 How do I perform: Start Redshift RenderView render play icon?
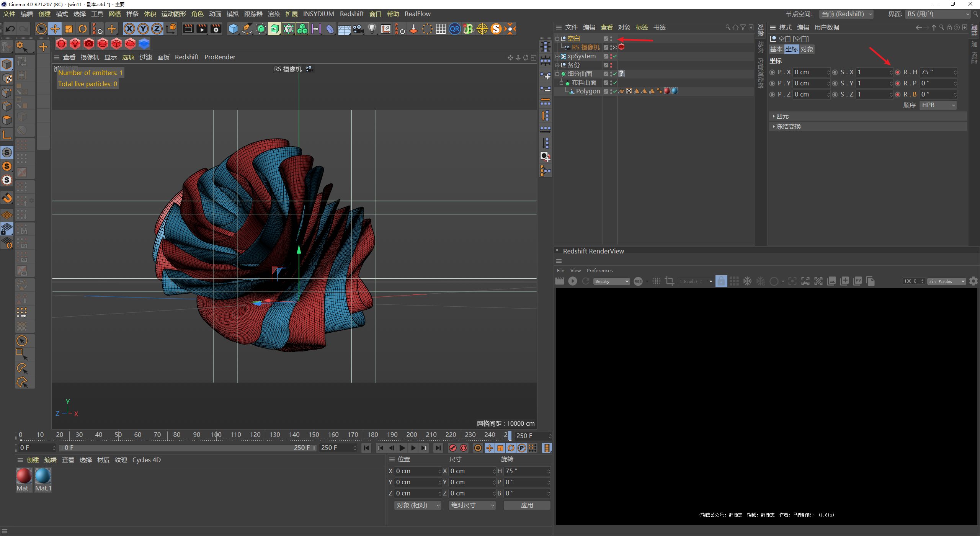[573, 281]
